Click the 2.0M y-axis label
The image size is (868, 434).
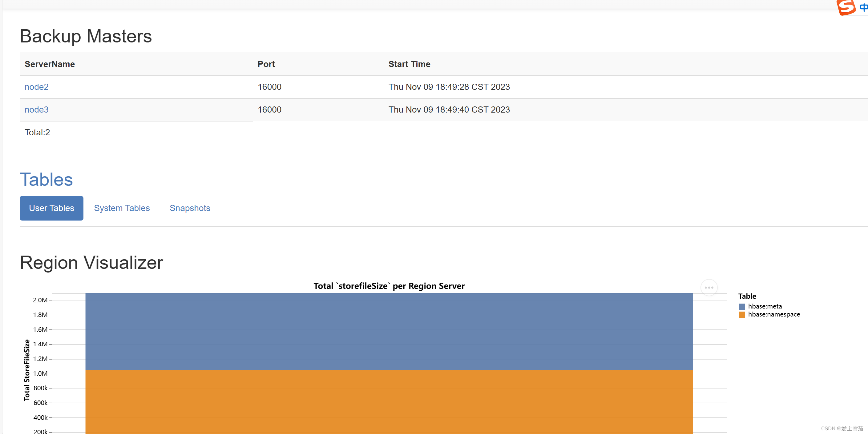click(x=40, y=300)
